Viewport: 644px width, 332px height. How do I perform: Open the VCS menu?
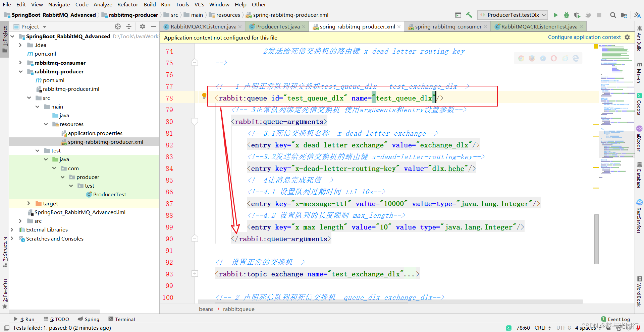(x=199, y=4)
